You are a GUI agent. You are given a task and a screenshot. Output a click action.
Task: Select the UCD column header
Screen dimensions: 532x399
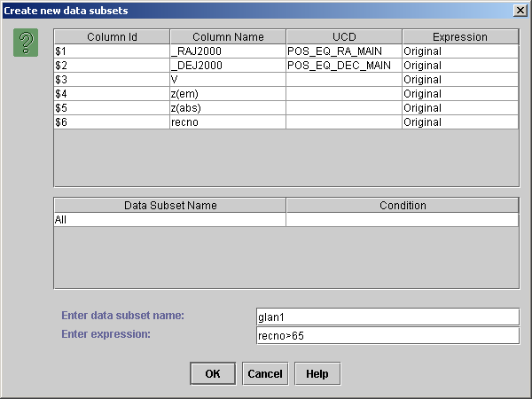click(344, 36)
